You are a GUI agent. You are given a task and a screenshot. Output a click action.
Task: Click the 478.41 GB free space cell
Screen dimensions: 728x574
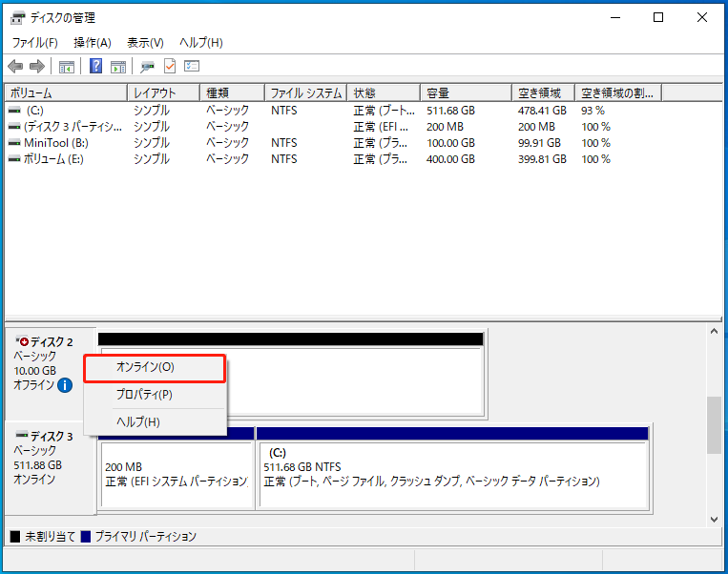pyautogui.click(x=542, y=111)
